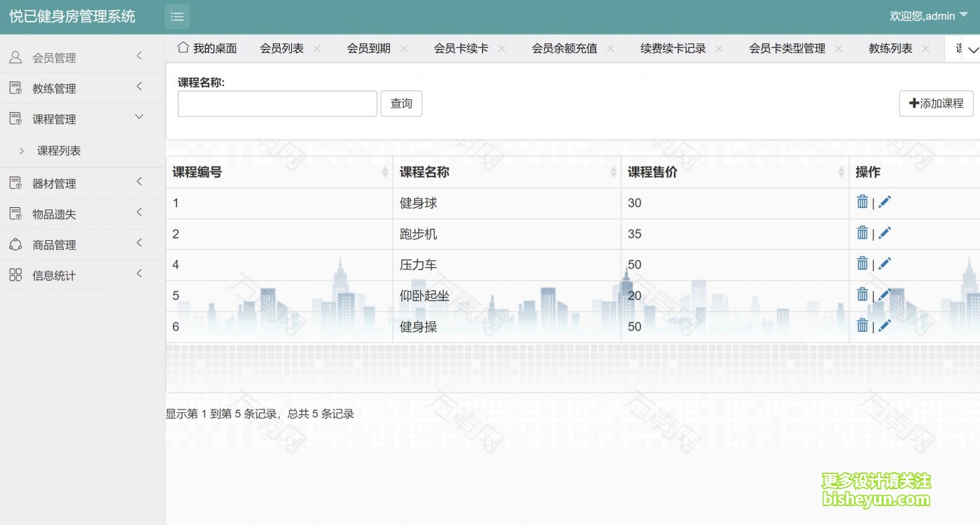Viewport: 980px width, 525px height.
Task: Collapse the 课程管理 menu chevron
Action: (x=139, y=118)
